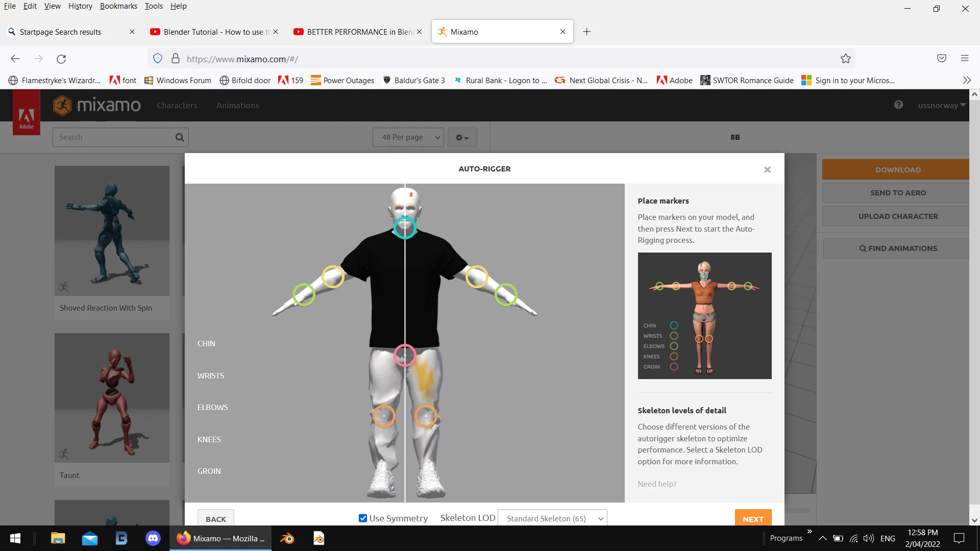Screen dimensions: 980x551
Task: Click the cyan chin marker on model
Action: [x=405, y=227]
